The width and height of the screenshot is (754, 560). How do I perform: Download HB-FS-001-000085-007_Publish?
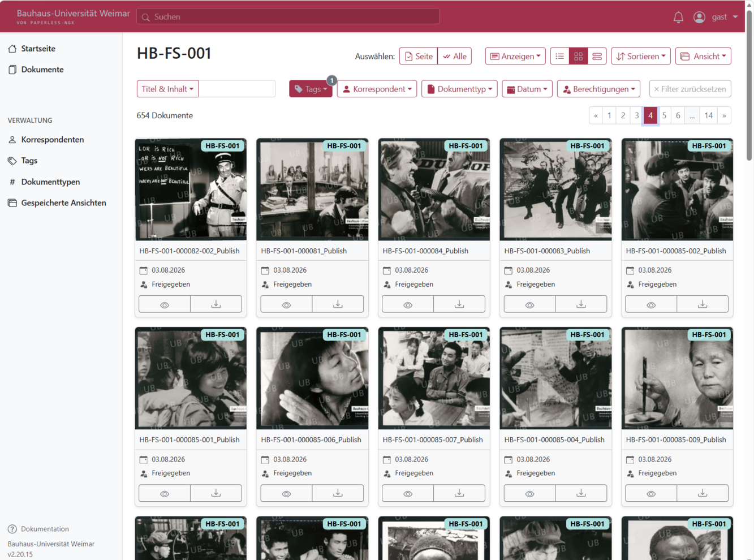459,493
